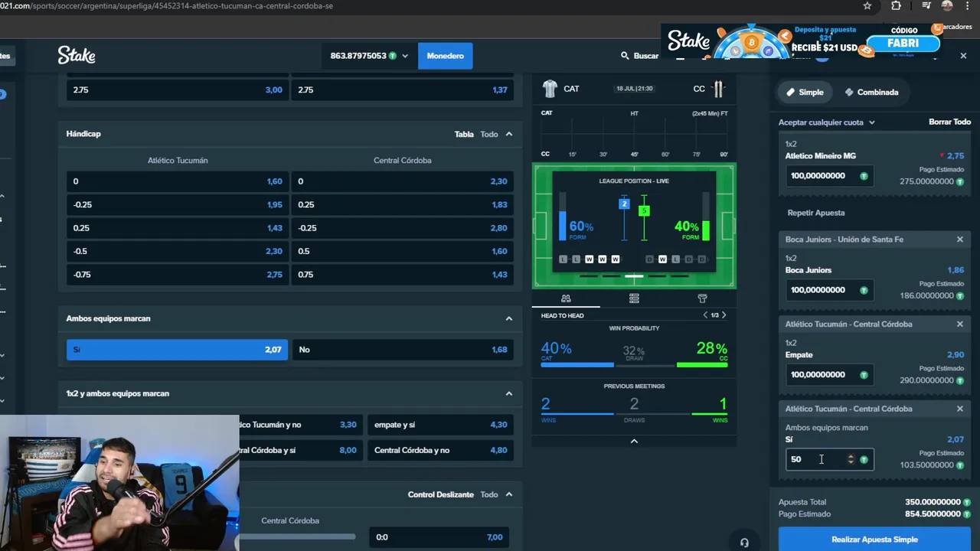Open the Buscar search
Viewport: 980px width, 551px height.
point(639,56)
